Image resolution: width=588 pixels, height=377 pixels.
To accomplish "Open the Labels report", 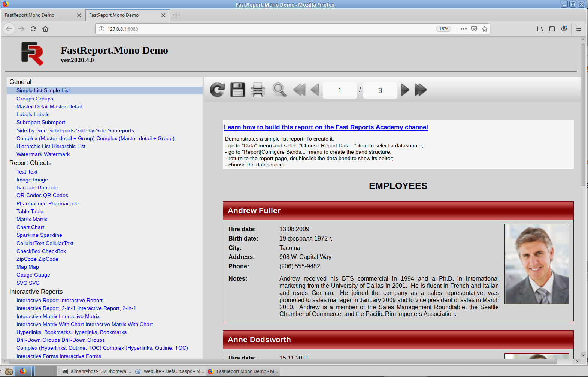I will [33, 114].
